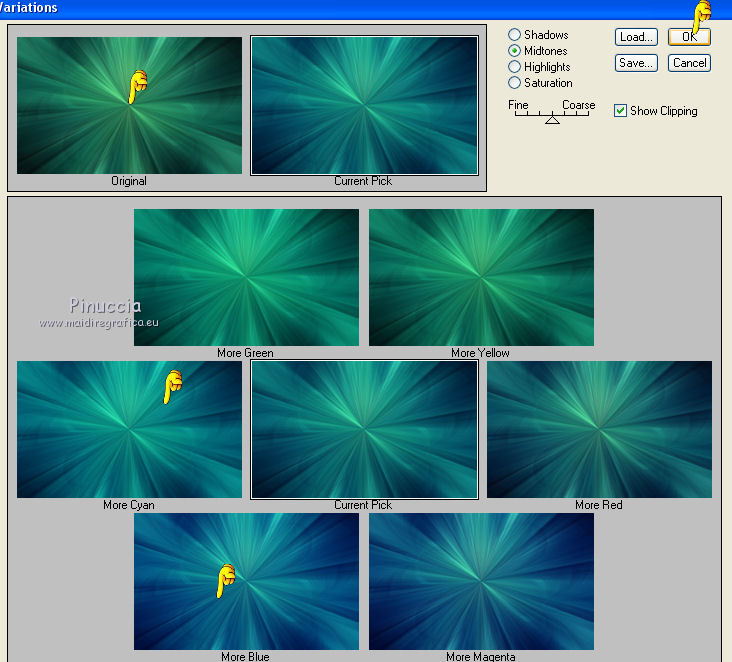
Task: Select the Midtones radio button
Action: point(514,50)
